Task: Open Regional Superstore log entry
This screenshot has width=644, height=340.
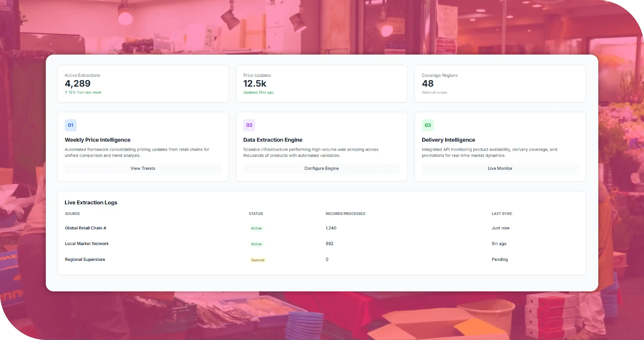Action: pos(321,260)
